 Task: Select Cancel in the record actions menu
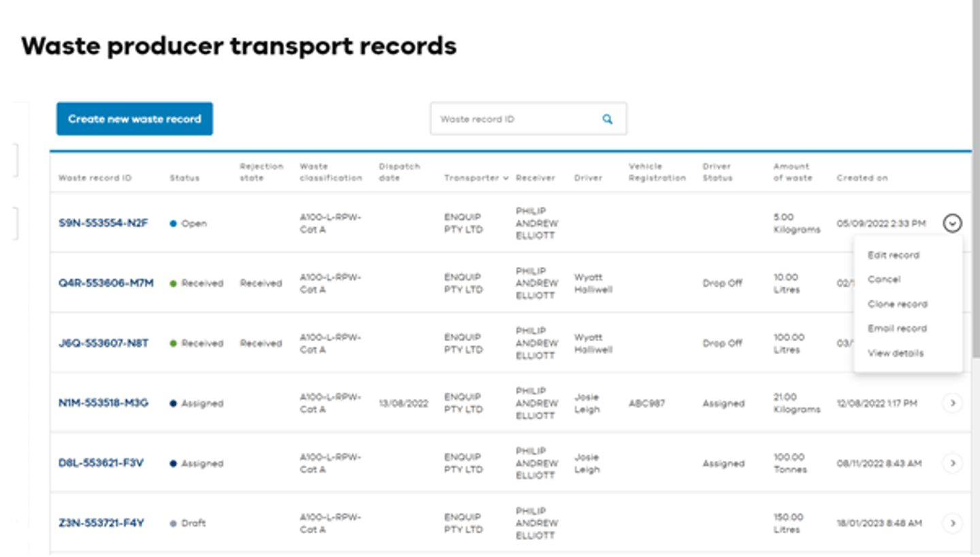883,279
